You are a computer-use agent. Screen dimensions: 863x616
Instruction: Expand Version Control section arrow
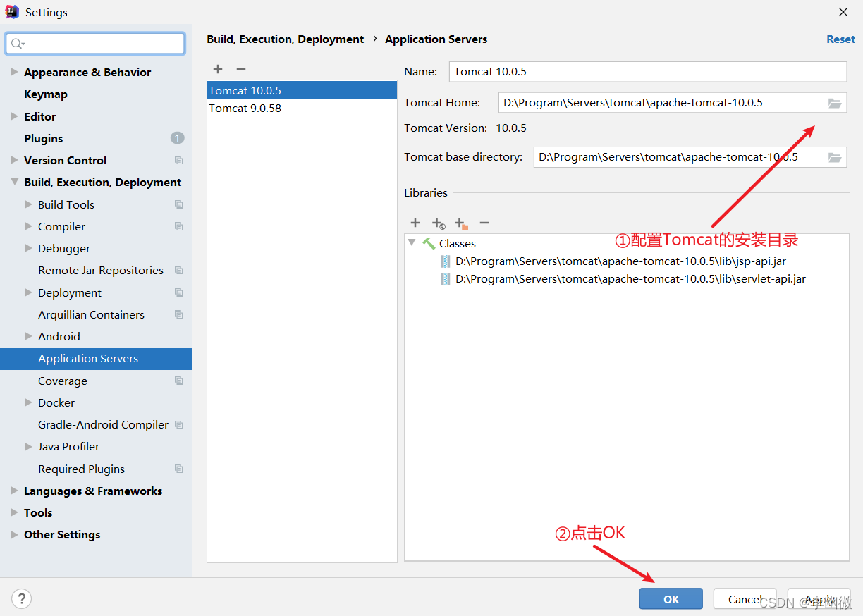point(14,160)
